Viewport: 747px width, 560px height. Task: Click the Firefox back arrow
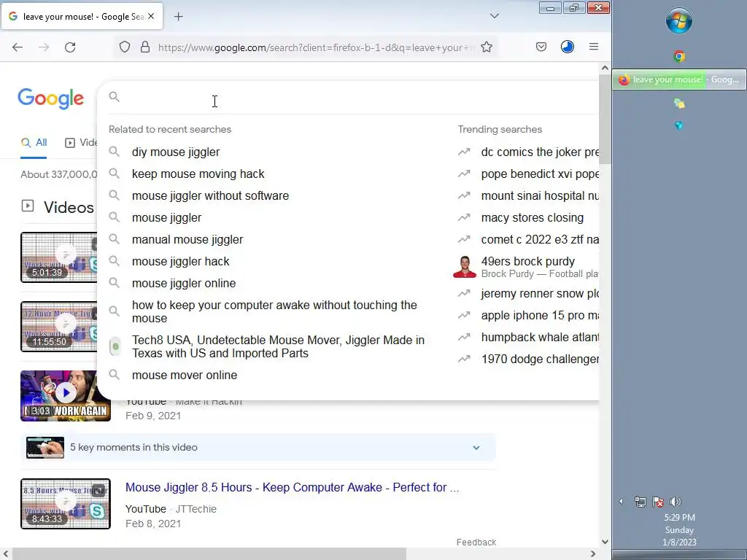point(18,47)
